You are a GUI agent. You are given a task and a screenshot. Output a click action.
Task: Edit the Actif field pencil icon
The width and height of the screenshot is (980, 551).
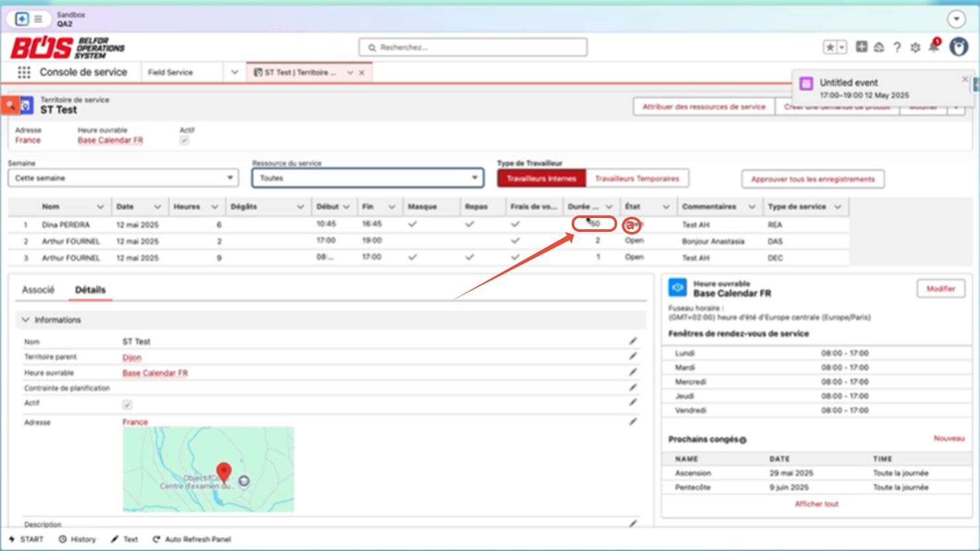click(633, 402)
